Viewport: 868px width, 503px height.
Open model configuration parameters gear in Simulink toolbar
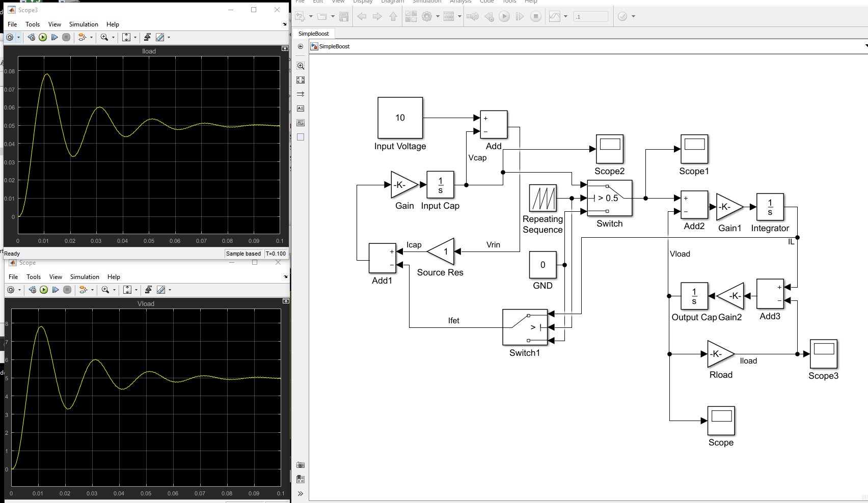[426, 16]
